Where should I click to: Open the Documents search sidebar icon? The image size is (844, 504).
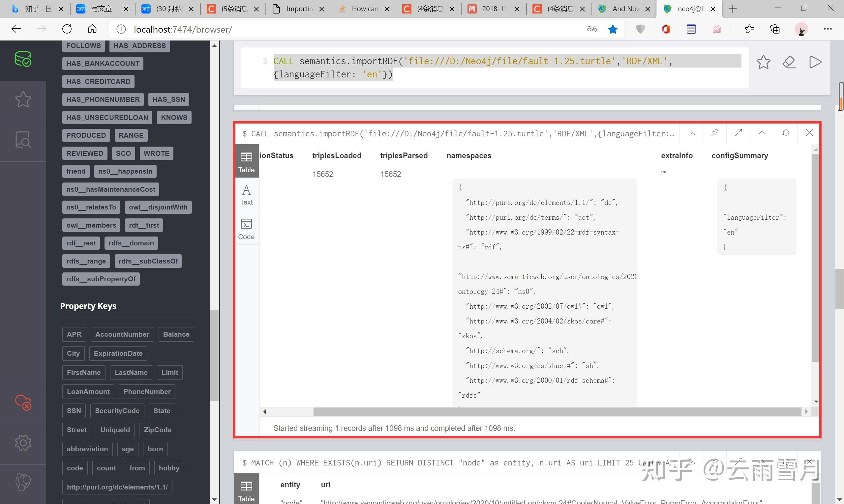23,140
